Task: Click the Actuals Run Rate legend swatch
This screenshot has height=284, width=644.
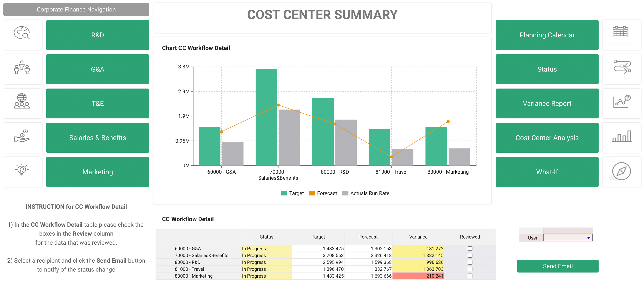Action: click(x=345, y=193)
